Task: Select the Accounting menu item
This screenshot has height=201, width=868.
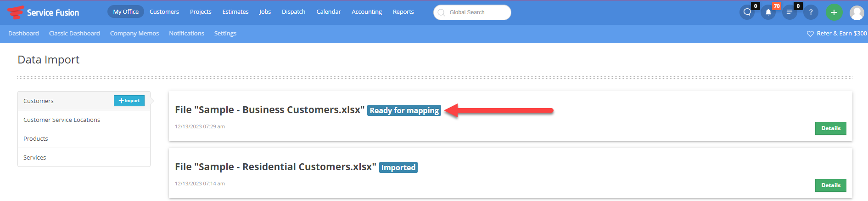Action: tap(367, 12)
